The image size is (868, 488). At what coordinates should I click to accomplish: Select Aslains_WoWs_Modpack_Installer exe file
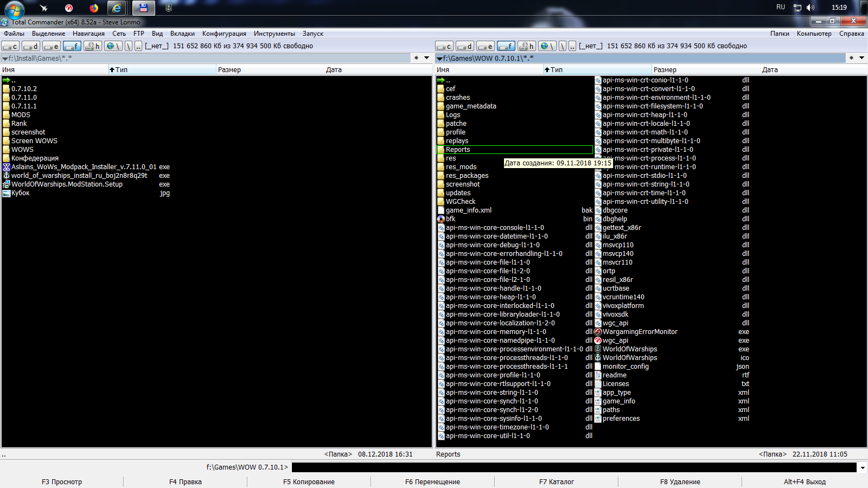[86, 167]
